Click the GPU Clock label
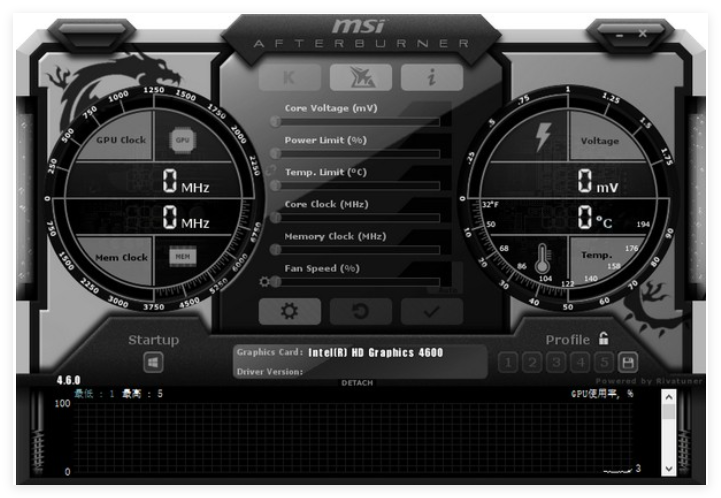This screenshot has width=721, height=498. pyautogui.click(x=121, y=140)
